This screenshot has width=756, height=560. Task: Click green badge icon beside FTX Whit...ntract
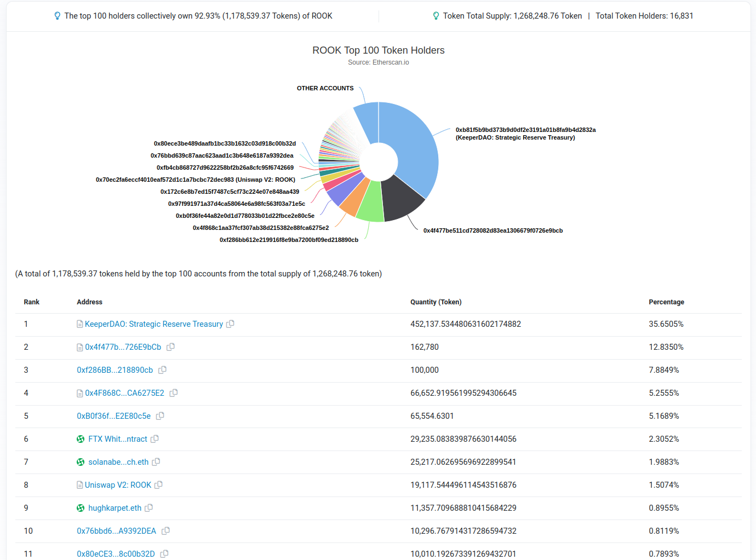[81, 439]
